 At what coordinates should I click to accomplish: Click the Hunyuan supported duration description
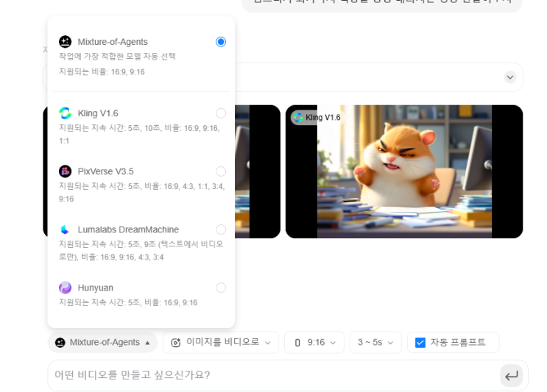pos(128,302)
